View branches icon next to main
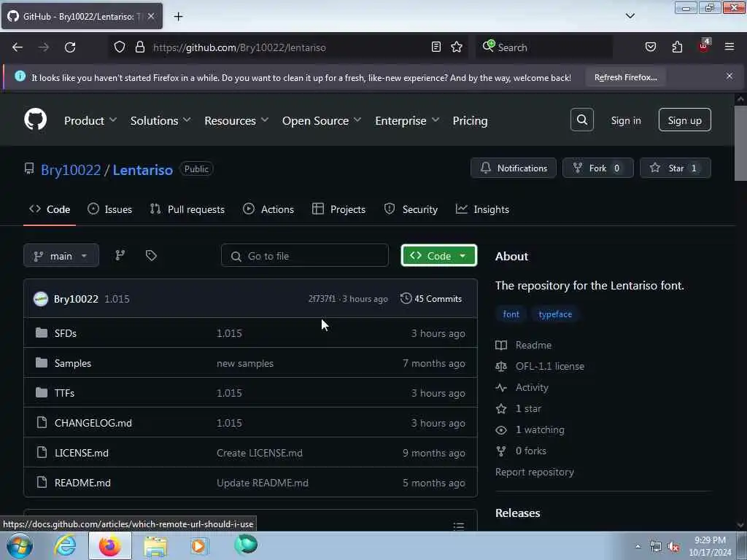Image resolution: width=747 pixels, height=560 pixels. tap(120, 255)
